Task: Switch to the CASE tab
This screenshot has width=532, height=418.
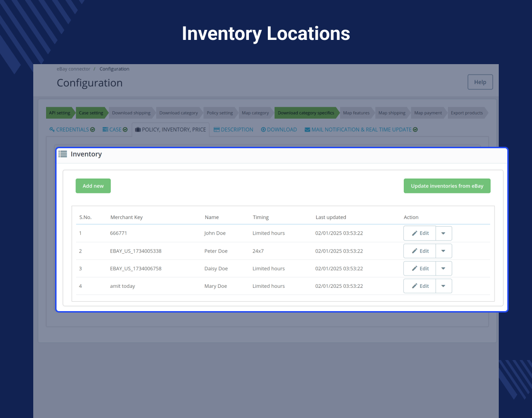Action: point(115,130)
